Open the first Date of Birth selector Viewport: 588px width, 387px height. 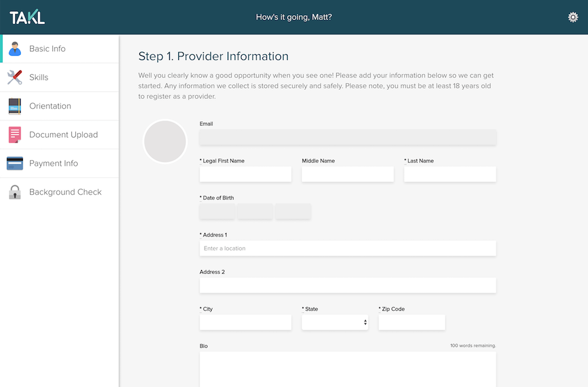217,211
